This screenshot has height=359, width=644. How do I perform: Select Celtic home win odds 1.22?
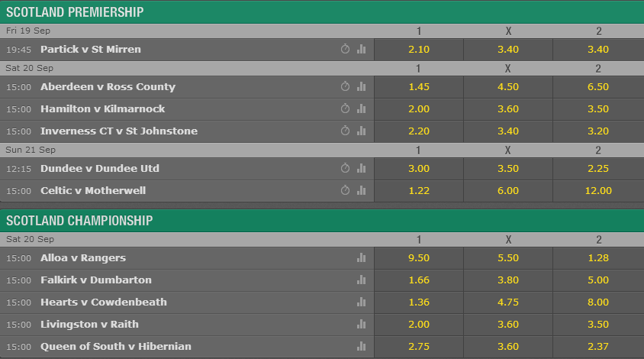[x=419, y=191]
